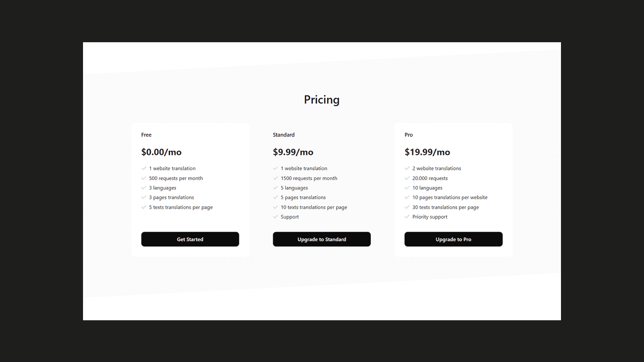
Task: Click the Get Started button
Action: pyautogui.click(x=190, y=239)
